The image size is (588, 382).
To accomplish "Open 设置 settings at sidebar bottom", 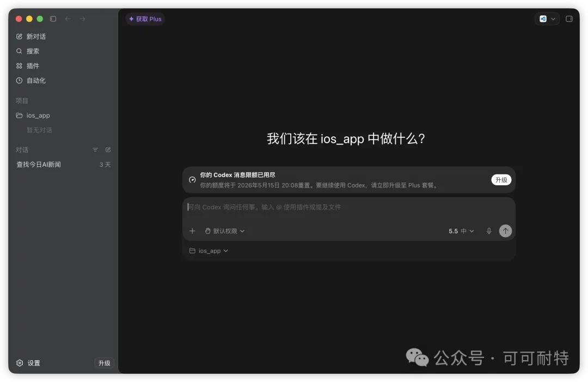I will [28, 363].
